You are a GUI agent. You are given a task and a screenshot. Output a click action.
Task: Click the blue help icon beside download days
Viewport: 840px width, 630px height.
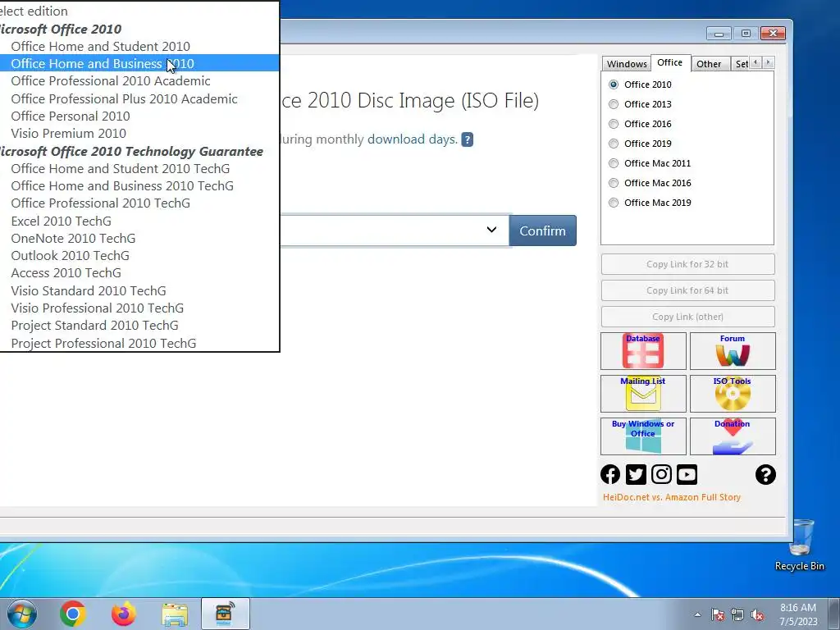[x=467, y=139]
